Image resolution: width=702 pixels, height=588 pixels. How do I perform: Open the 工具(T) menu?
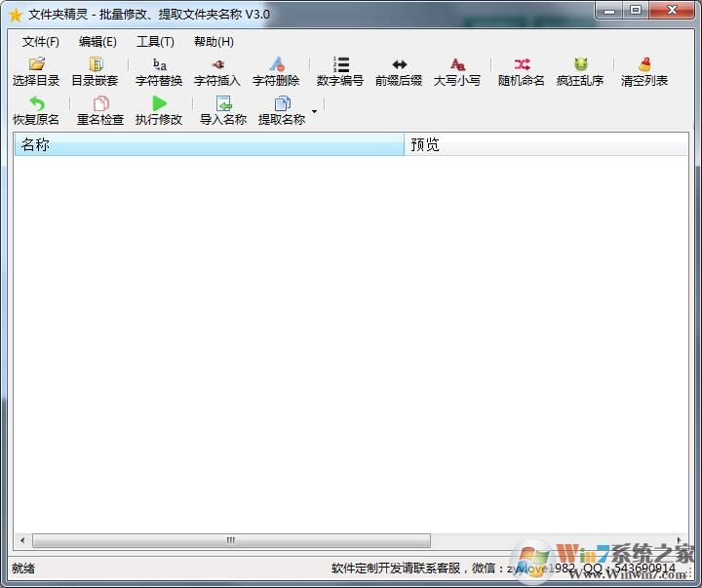click(x=155, y=42)
